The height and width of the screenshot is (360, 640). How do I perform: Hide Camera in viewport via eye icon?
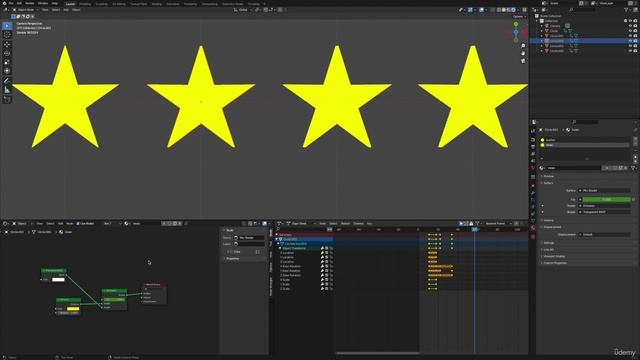click(x=630, y=26)
